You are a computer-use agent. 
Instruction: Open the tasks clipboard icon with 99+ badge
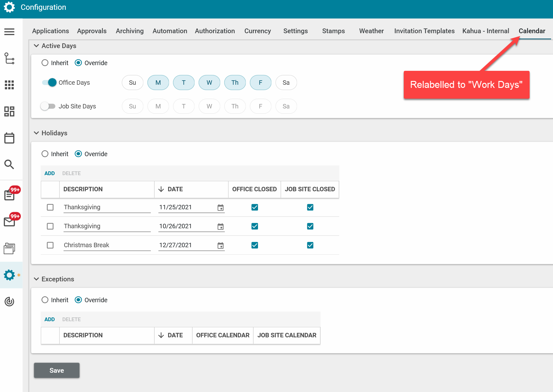[9, 195]
